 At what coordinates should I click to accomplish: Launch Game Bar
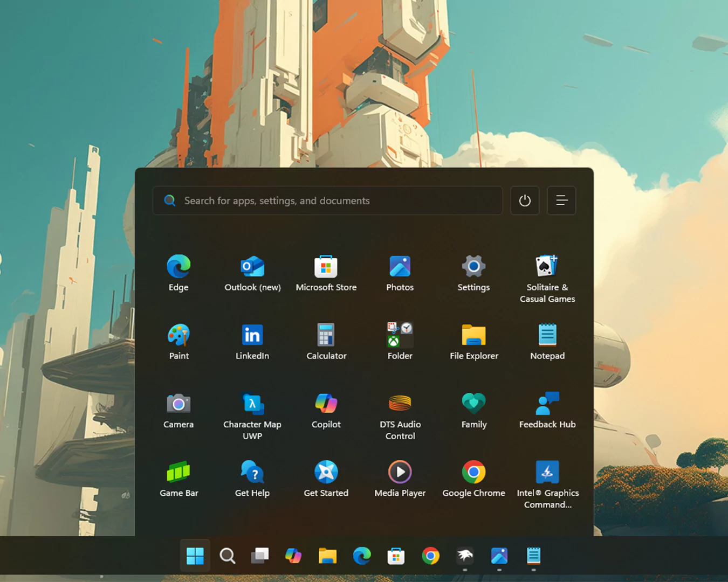click(x=178, y=479)
